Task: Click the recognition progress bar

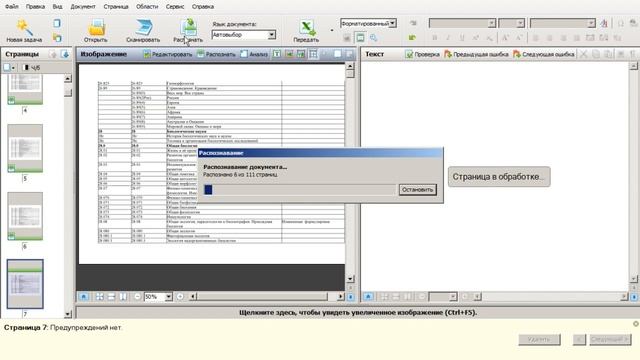Action: [299, 190]
